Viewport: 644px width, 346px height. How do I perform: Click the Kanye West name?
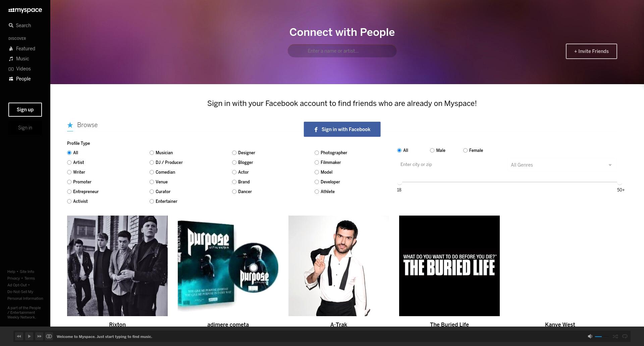click(560, 324)
